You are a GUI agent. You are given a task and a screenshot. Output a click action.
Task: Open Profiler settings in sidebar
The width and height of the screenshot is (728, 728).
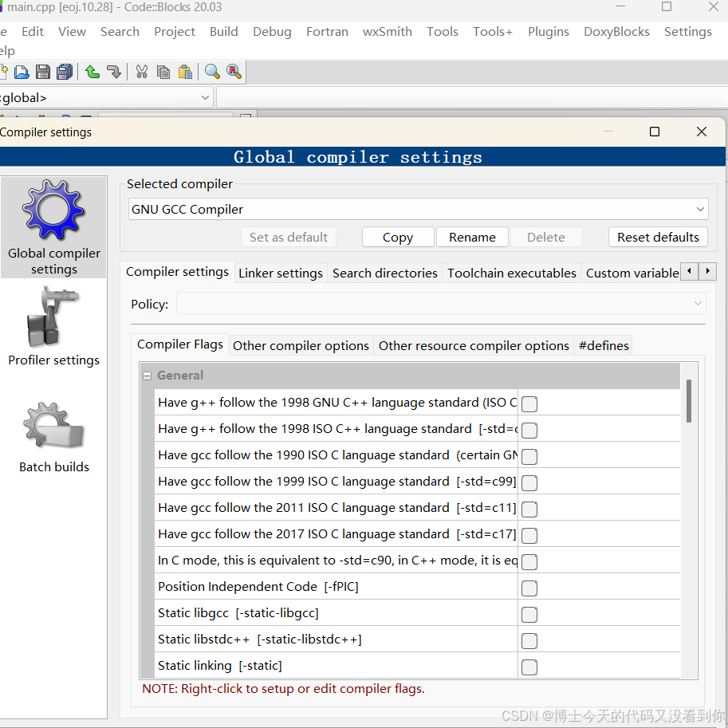point(54,327)
